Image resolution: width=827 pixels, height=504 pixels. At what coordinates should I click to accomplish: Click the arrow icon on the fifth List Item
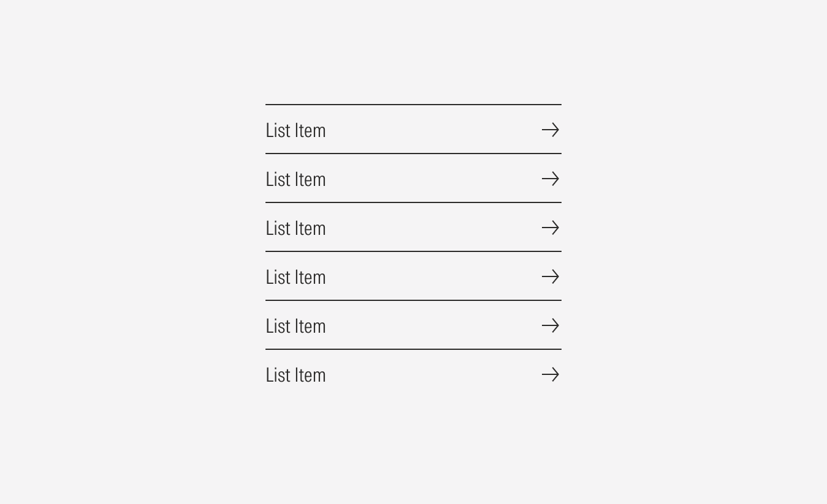pos(551,326)
